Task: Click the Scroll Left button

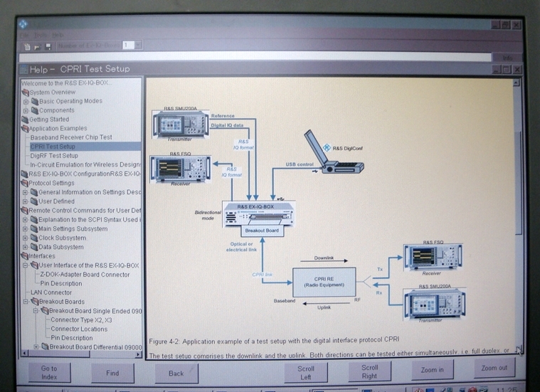Action: coord(306,372)
